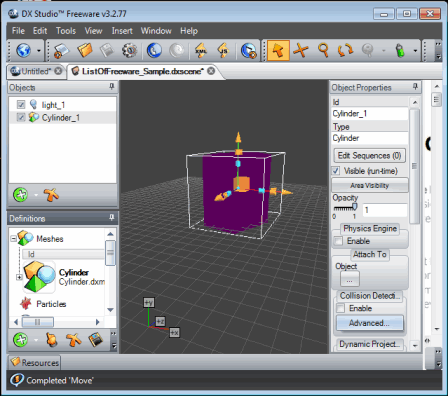
Task: Toggle the Visible (run-time) checkbox
Action: point(336,171)
